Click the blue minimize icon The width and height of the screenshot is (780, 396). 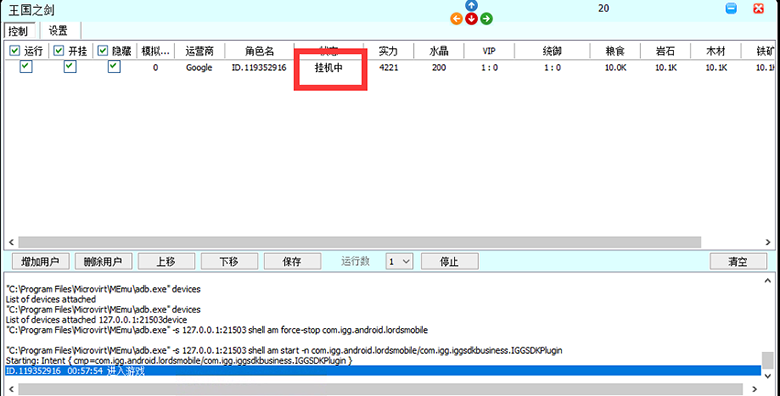tap(731, 8)
